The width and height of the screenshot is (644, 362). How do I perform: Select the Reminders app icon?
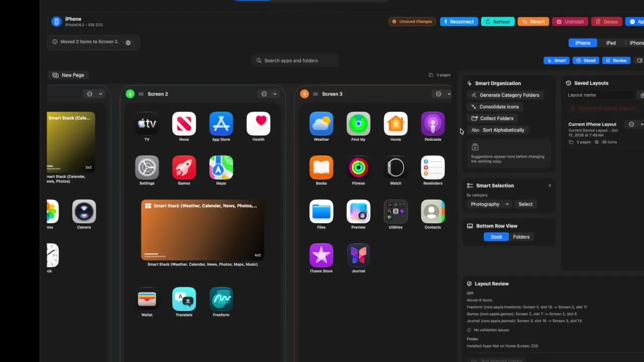coord(433,167)
